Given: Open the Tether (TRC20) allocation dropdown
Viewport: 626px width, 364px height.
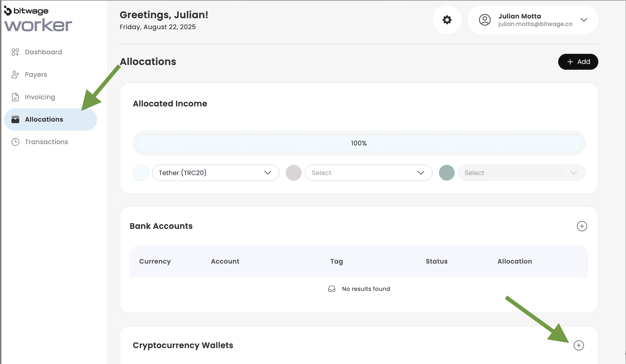Looking at the screenshot, I should click(x=215, y=173).
